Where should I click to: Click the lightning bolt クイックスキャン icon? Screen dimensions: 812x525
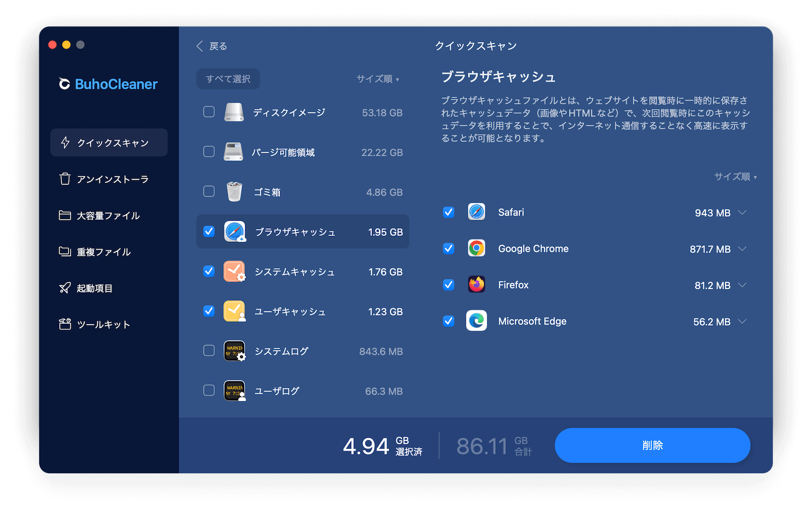point(65,143)
